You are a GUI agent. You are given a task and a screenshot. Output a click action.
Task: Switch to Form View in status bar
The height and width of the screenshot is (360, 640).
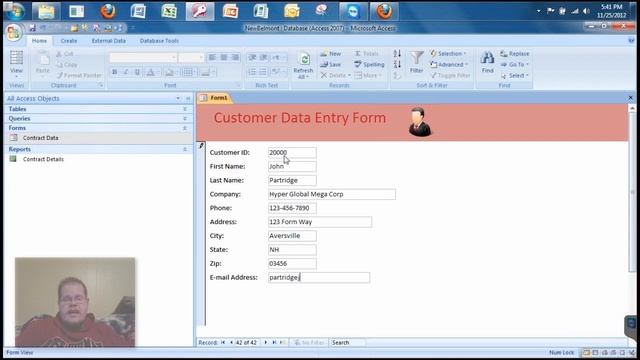586,352
